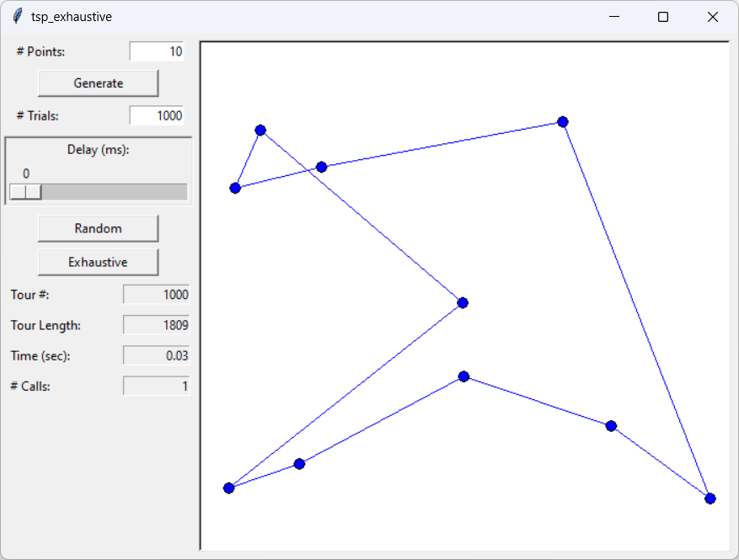Click the '# Trials:' label

coord(38,115)
